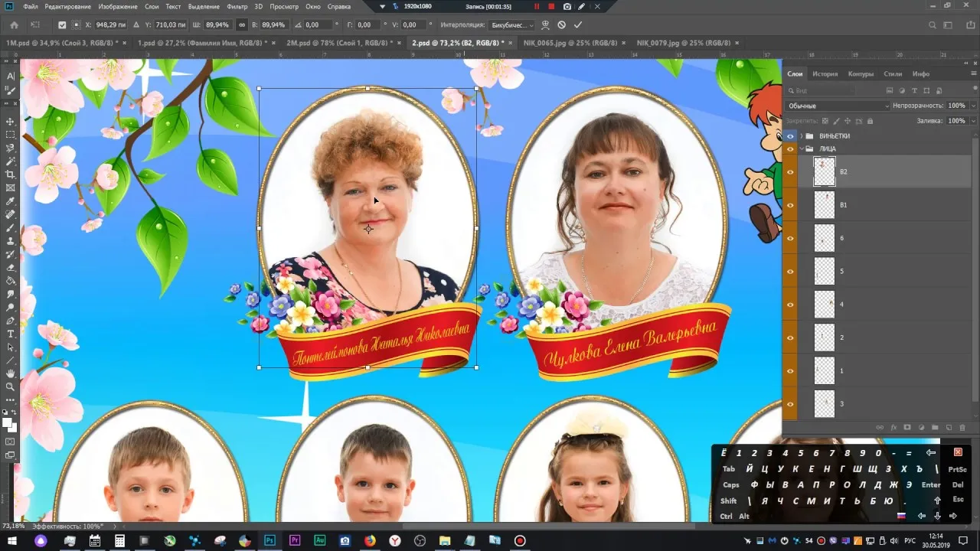Hide layer B2
Viewport: 980px width, 551px height.
[x=790, y=172]
